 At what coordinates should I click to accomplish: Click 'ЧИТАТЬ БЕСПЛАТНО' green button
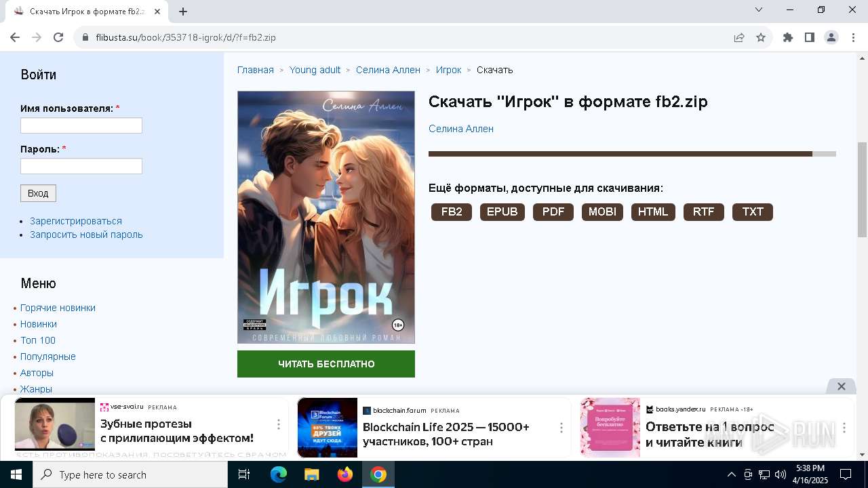(x=326, y=364)
